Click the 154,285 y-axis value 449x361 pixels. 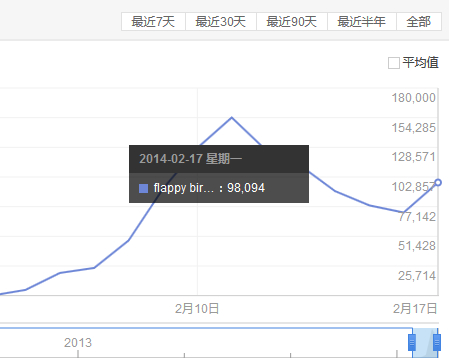[414, 128]
